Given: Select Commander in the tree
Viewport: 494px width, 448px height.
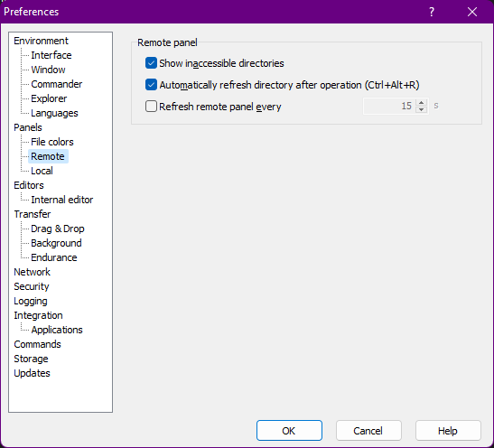Looking at the screenshot, I should coord(56,84).
